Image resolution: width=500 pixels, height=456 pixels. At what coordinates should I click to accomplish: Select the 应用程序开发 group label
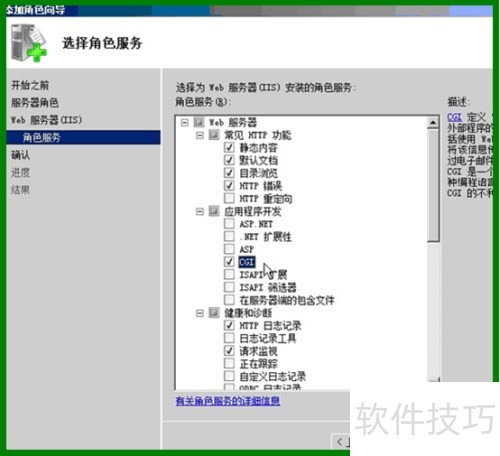(x=253, y=211)
